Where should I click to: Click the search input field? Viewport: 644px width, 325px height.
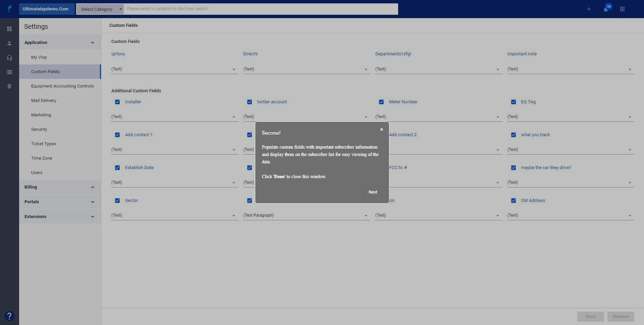coord(261,9)
